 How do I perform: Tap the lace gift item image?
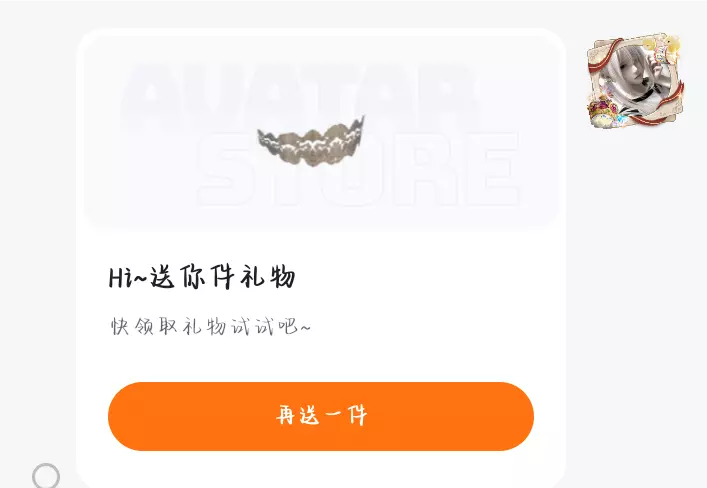(311, 142)
